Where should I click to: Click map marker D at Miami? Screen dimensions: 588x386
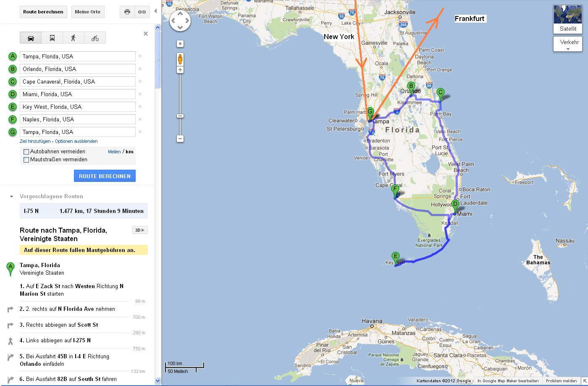(x=455, y=207)
